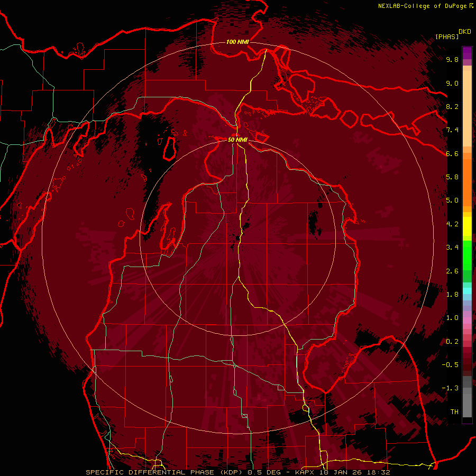Click the 8.2 scale value
This screenshot has height=476, width=476.
pos(452,106)
